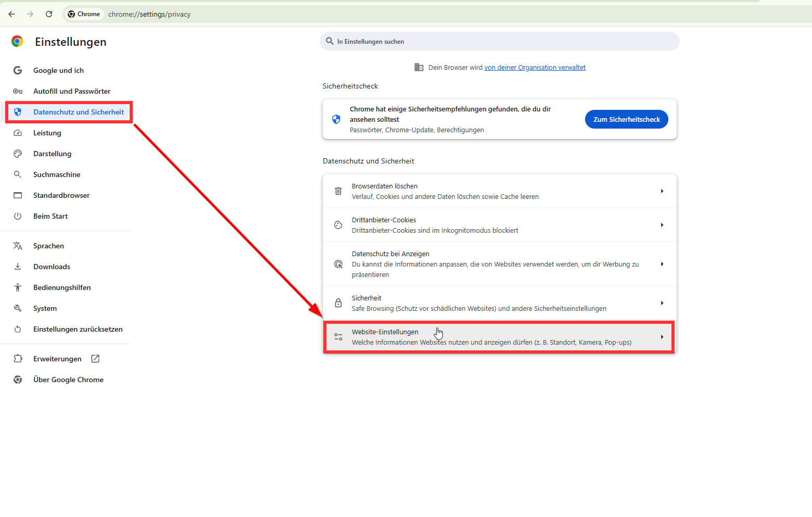Click the magnifier icon in settings search

329,41
